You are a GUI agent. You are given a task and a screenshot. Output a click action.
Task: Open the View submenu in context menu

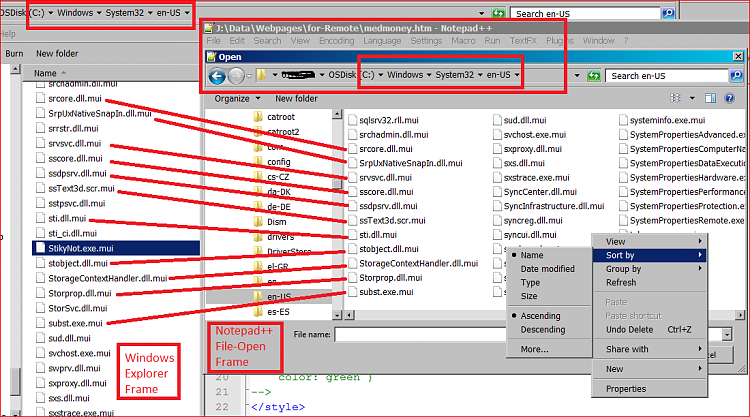click(650, 242)
